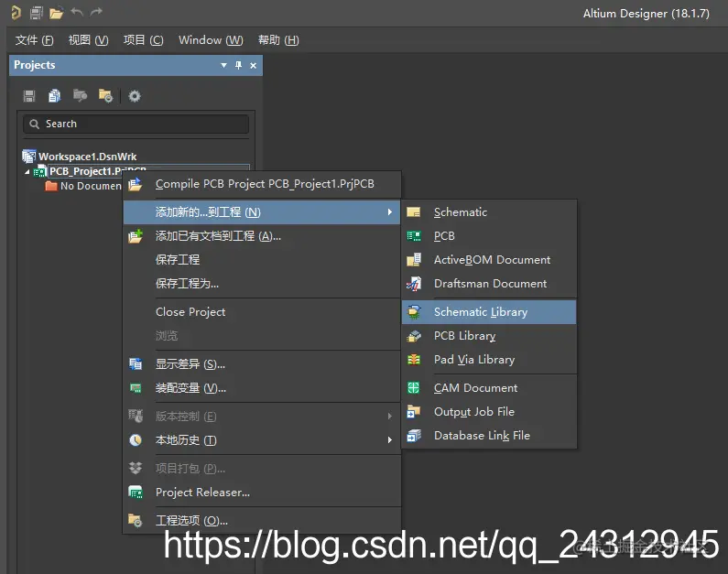Expand the 添加新的...到工程 submenu arrow
Viewport: 728px width, 574px height.
(x=389, y=212)
